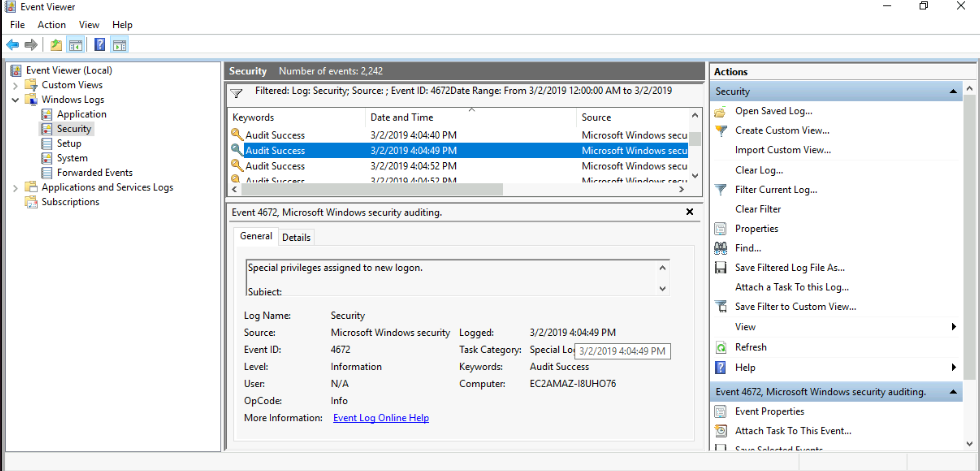Click the Windows Logs folder icon
Image resolution: width=980 pixels, height=471 pixels.
point(31,100)
